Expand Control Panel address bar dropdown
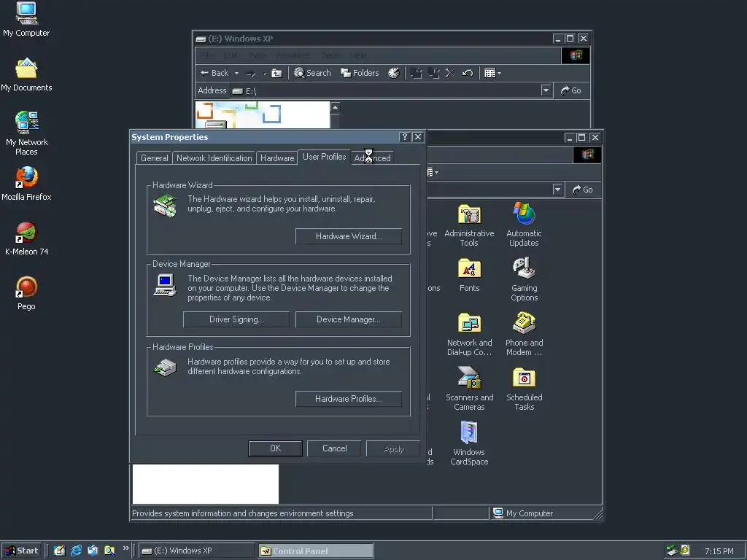747x560 pixels. pyautogui.click(x=557, y=190)
